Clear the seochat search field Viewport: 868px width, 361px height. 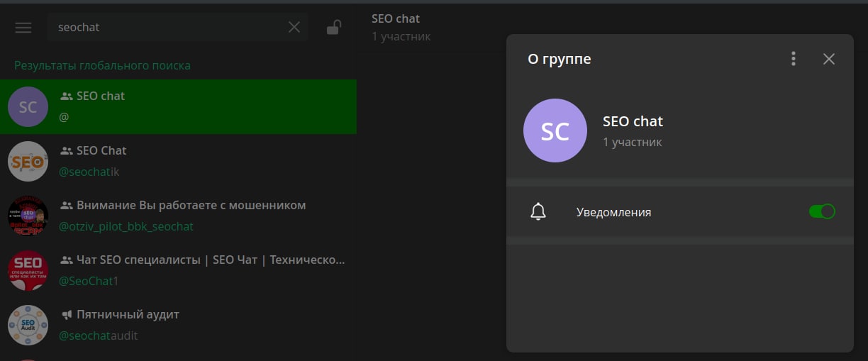[x=294, y=28]
